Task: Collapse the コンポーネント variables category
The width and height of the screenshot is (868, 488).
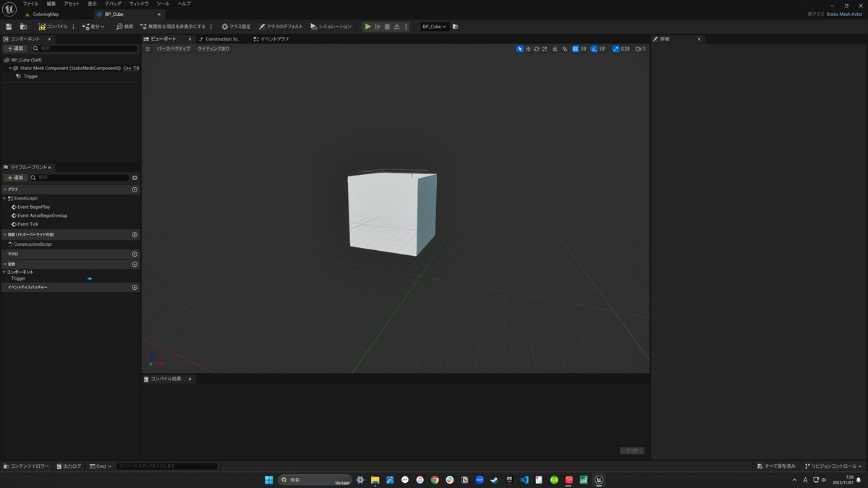Action: pyautogui.click(x=4, y=272)
